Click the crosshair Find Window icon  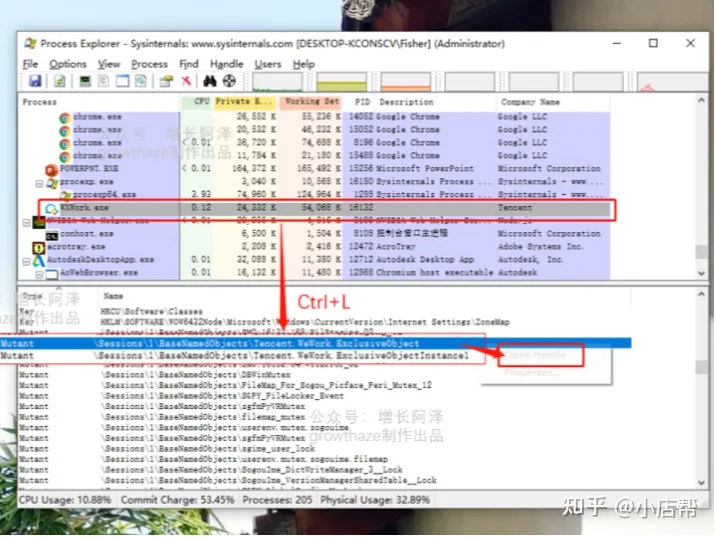coord(229,81)
